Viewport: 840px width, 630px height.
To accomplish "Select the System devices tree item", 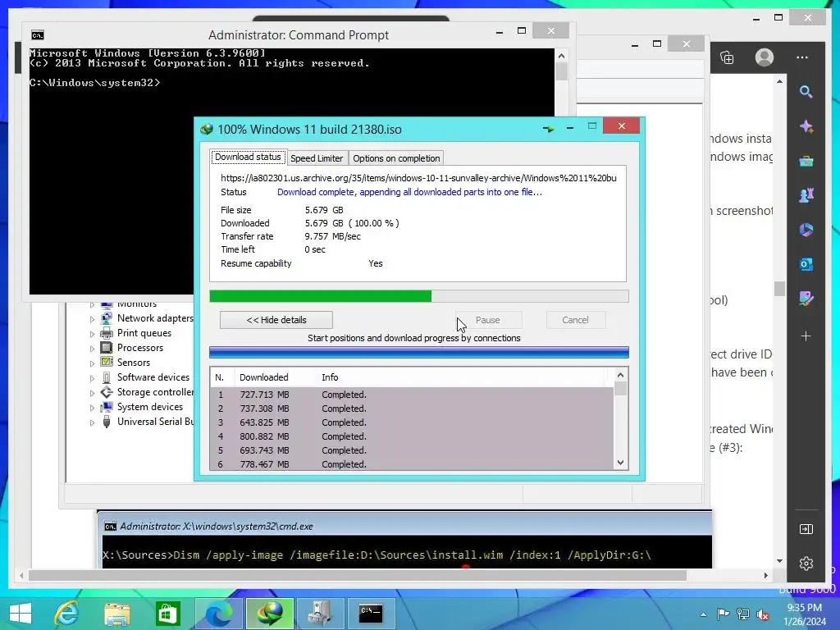I will (150, 407).
